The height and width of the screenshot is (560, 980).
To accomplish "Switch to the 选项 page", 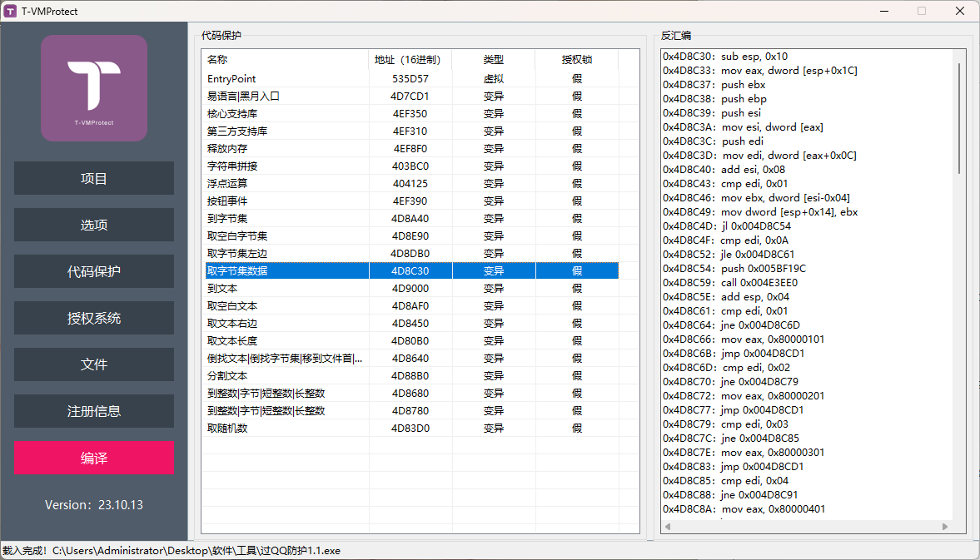I will 94,225.
